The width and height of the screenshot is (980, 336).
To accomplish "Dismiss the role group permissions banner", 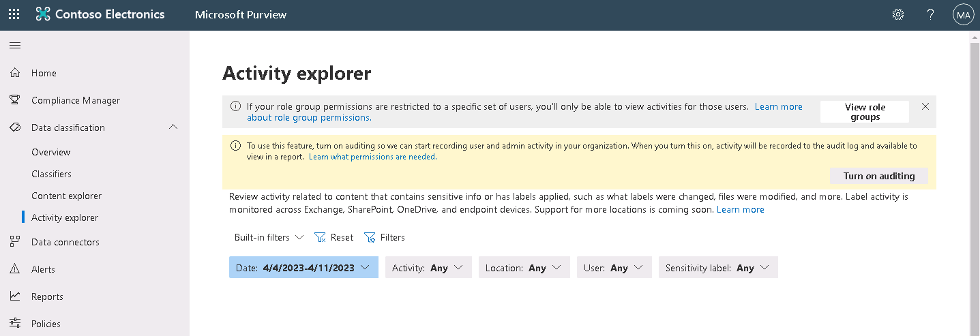I will click(925, 106).
